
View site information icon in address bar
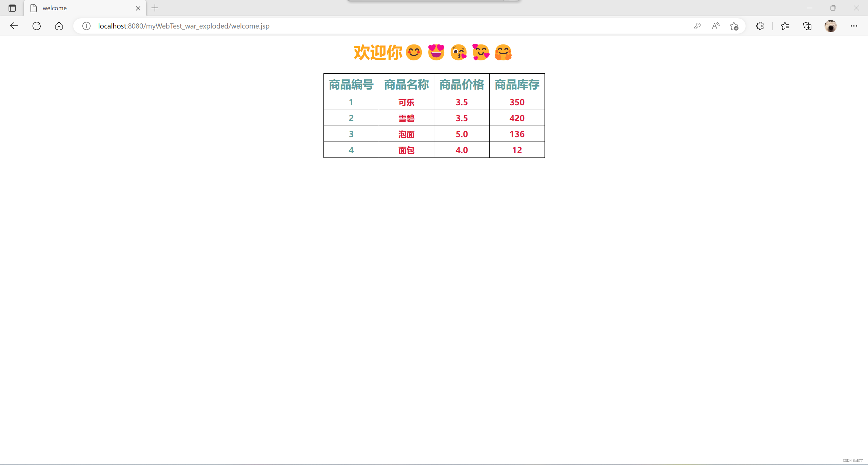86,26
